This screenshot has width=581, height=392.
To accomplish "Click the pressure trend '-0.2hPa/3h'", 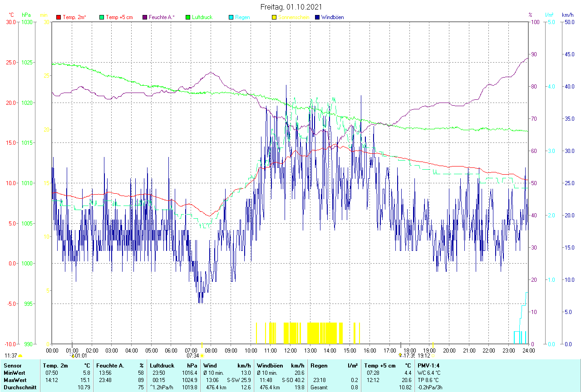I will 430,387.
